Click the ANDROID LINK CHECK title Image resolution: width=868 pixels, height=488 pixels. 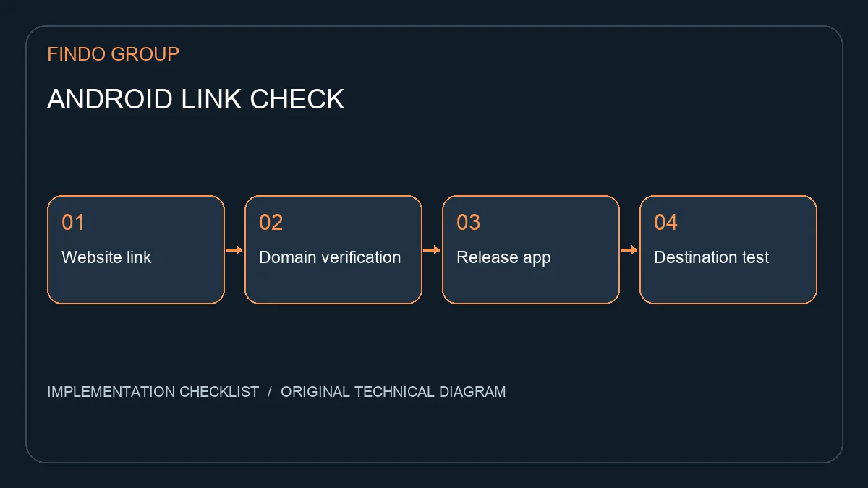[x=195, y=99]
